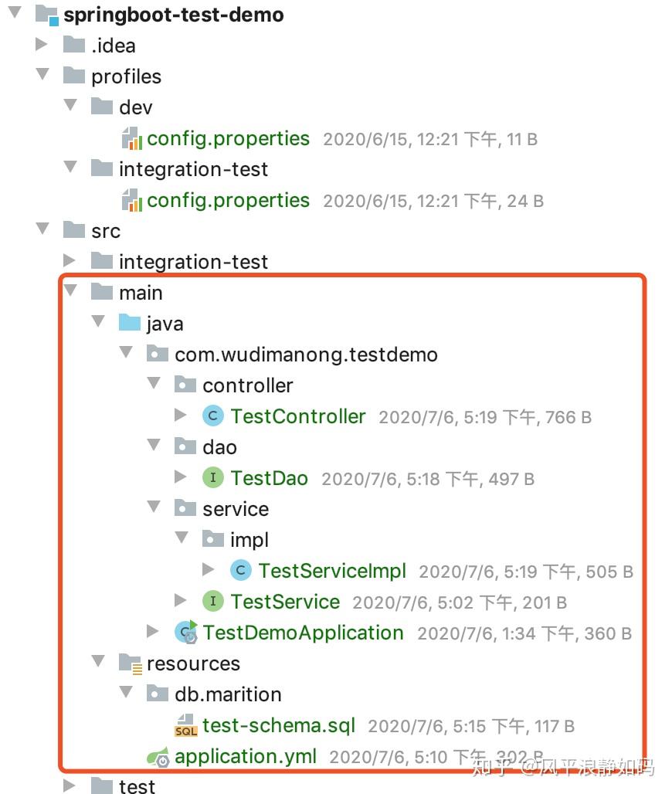Click the java source folder icon
The width and height of the screenshot is (672, 794).
click(x=130, y=324)
